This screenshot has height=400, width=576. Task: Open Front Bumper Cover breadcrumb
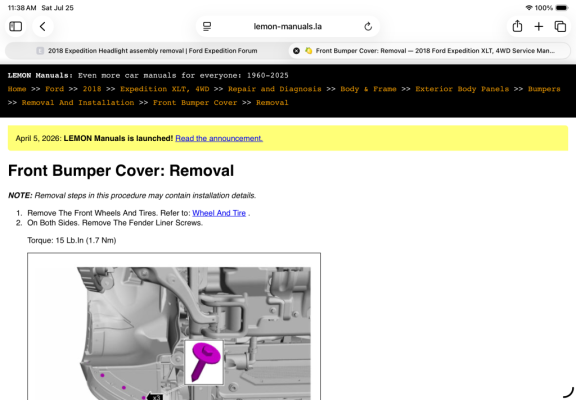(195, 102)
